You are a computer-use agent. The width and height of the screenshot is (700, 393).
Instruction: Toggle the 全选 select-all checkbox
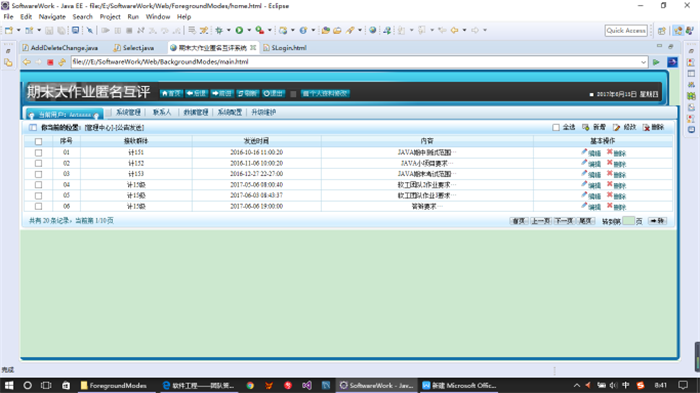point(556,127)
